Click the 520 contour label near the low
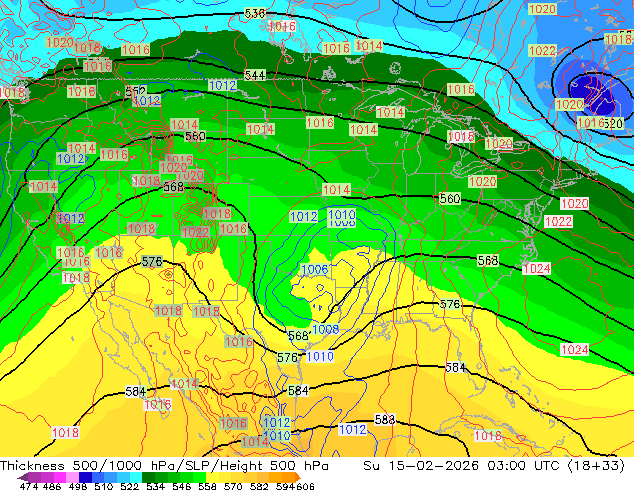The image size is (634, 490). [x=614, y=123]
